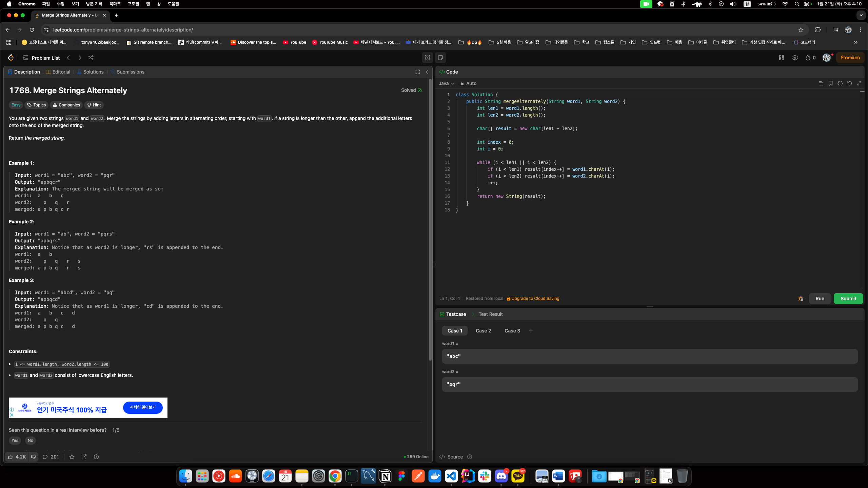Open the 알고리즘 bookmark folder
The height and width of the screenshot is (488, 868).
point(528,42)
